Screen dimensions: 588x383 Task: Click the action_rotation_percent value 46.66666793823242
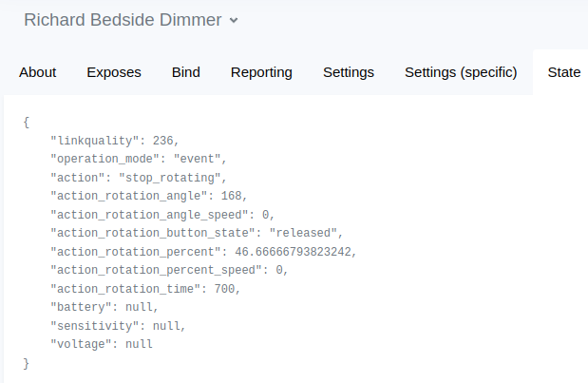[294, 251]
